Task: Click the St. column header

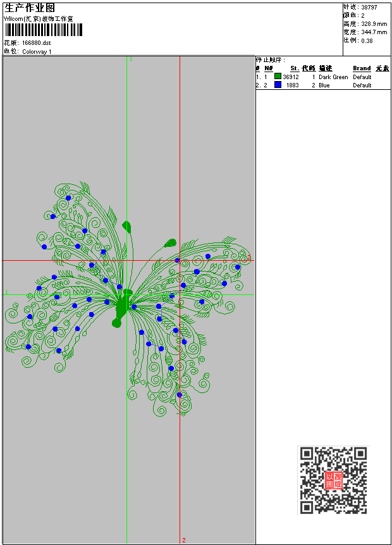Action: [295, 68]
